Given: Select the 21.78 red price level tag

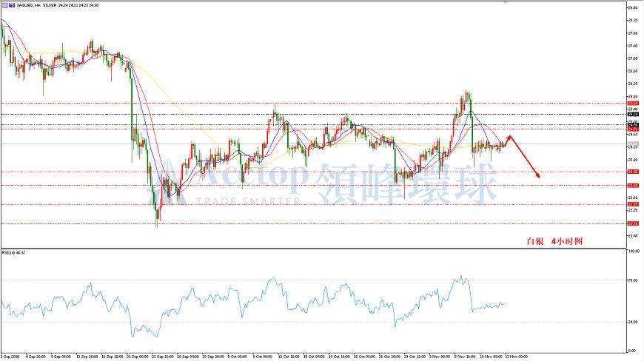Looking at the screenshot, I should (x=633, y=223).
